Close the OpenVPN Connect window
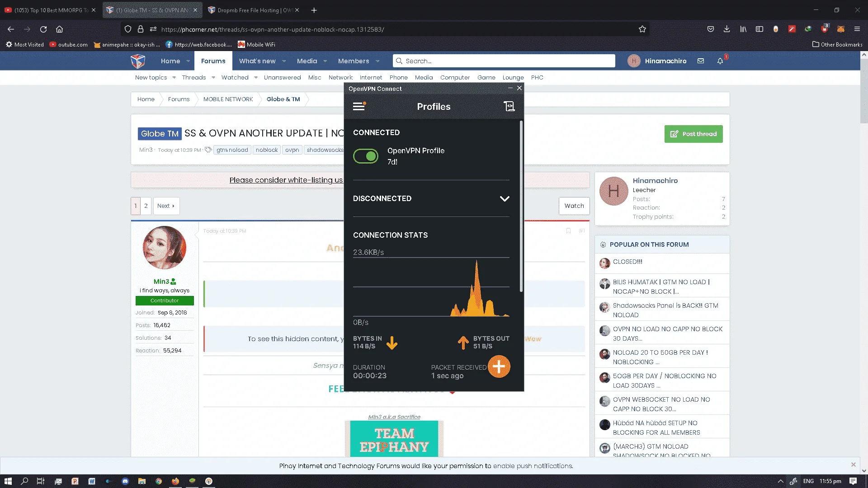The width and height of the screenshot is (868, 488). tap(519, 88)
